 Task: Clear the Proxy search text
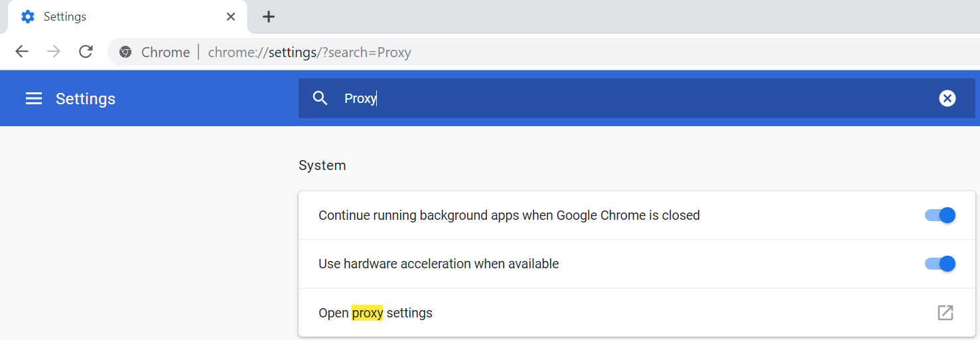[x=947, y=99]
